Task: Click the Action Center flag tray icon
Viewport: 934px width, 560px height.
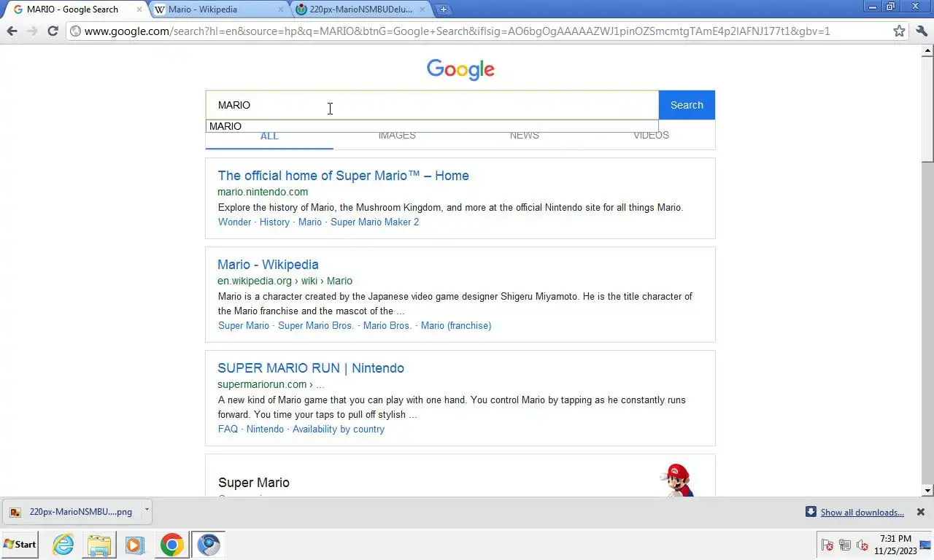Action: click(x=827, y=545)
